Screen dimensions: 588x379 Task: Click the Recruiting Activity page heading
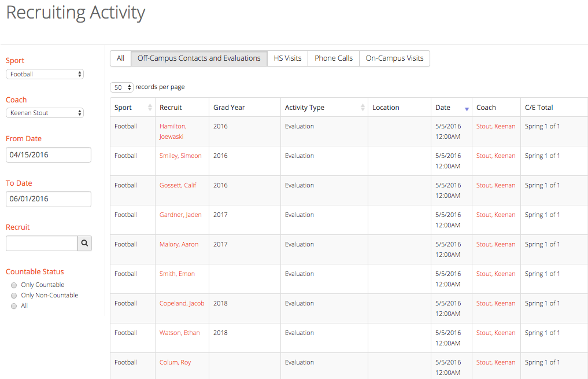click(76, 12)
